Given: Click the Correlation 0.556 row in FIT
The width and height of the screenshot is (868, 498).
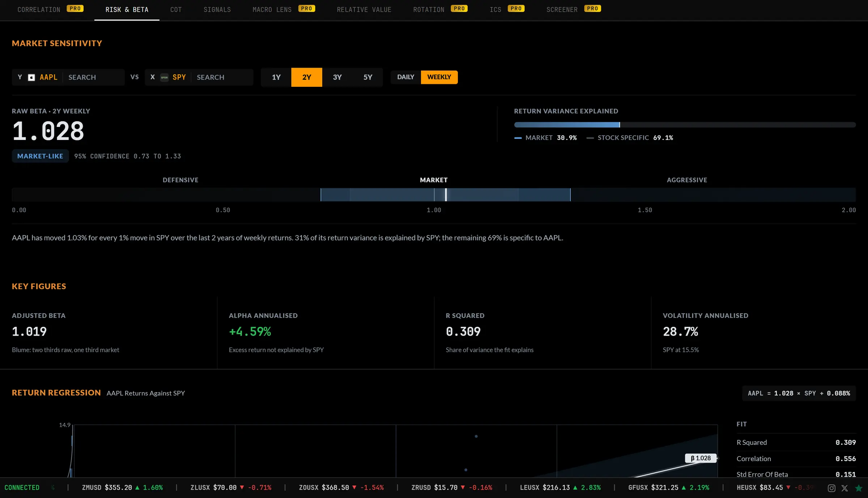Looking at the screenshot, I should 796,459.
